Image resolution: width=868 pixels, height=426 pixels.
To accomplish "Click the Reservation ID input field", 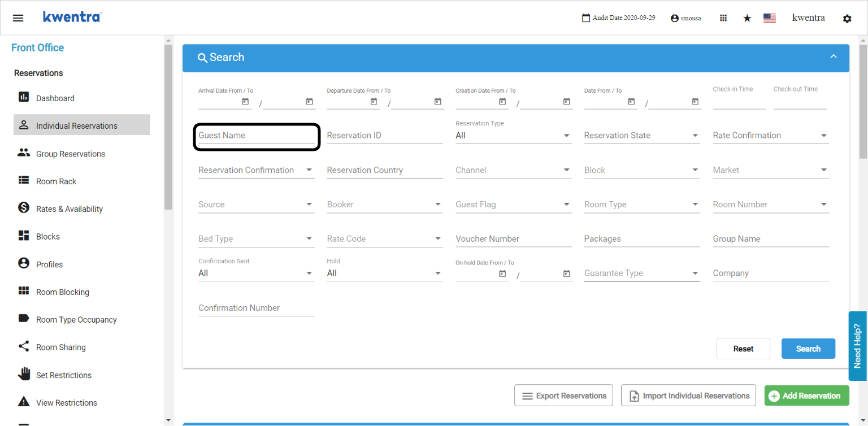I will click(385, 136).
